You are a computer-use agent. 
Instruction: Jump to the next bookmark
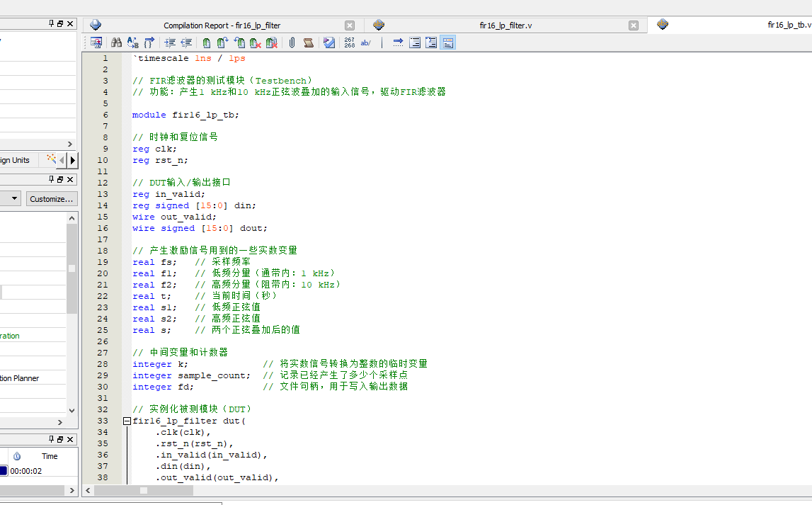point(223,42)
